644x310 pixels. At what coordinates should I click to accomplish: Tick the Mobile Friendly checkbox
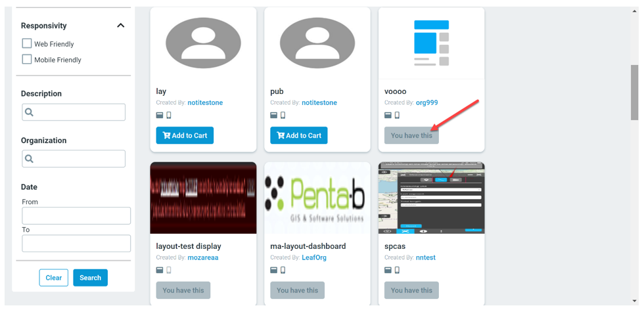point(27,60)
